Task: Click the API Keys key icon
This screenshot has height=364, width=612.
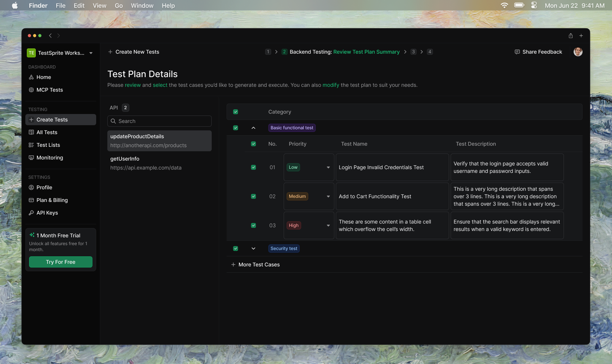Action: [x=31, y=213]
